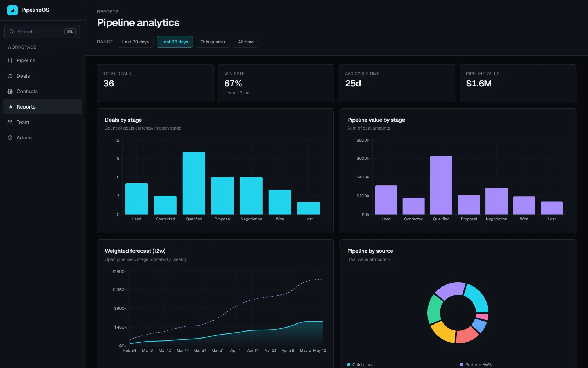Click the Cold email legend entry

coord(361,365)
